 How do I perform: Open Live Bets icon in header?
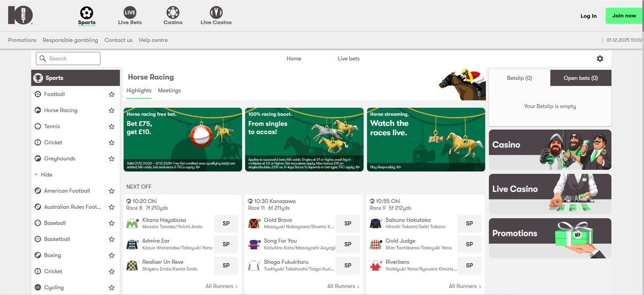[x=130, y=12]
